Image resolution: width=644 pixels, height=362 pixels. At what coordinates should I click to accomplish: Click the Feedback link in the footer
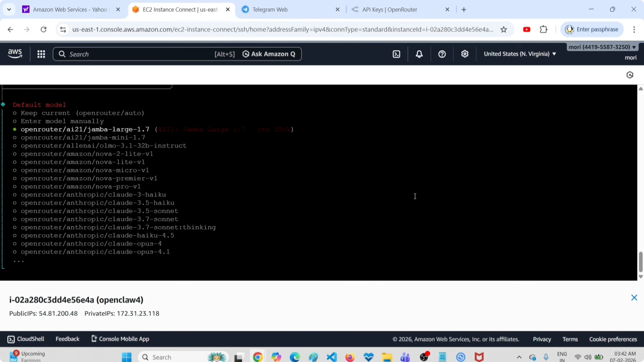point(68,339)
